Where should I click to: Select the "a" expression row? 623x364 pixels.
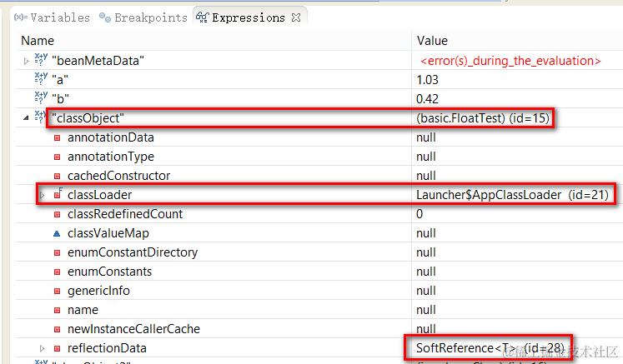click(319, 79)
